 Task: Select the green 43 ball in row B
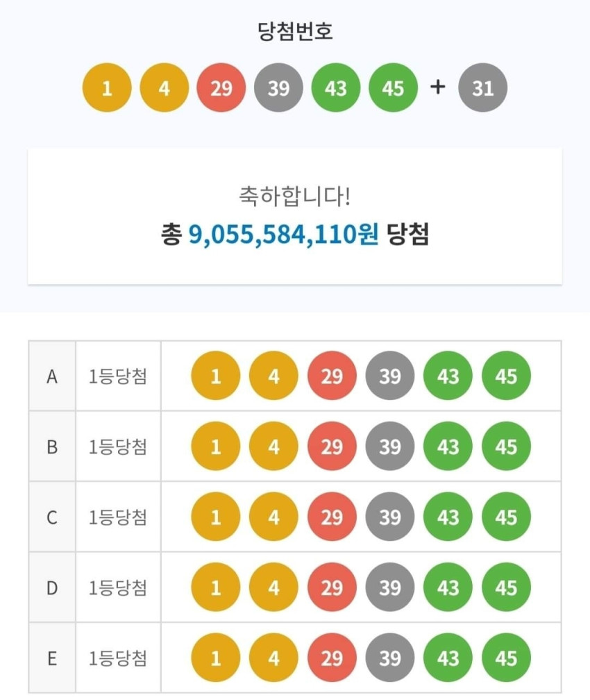[448, 447]
